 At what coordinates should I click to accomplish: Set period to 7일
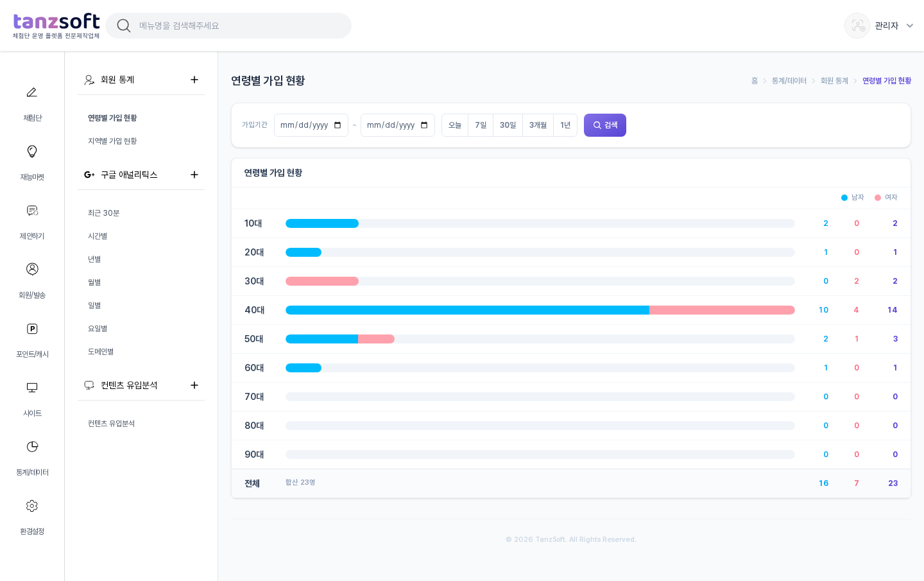click(481, 125)
